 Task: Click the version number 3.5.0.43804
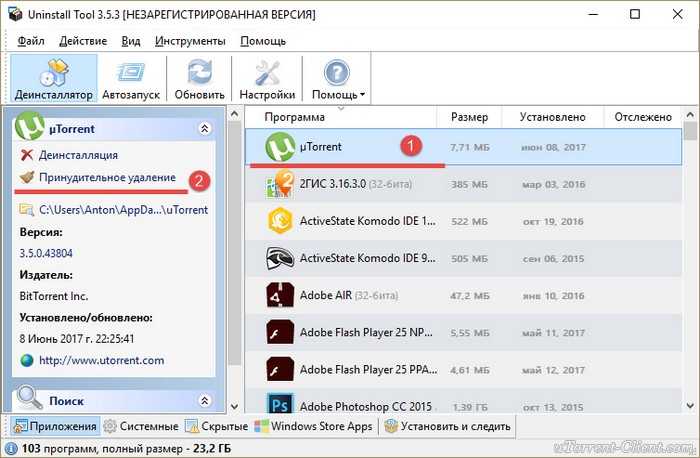(46, 253)
